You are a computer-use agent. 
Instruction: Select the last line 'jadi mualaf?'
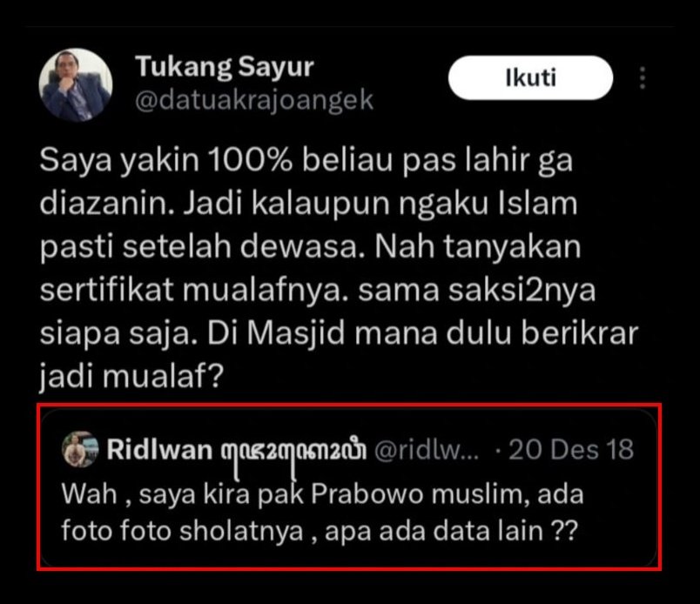click(x=131, y=376)
